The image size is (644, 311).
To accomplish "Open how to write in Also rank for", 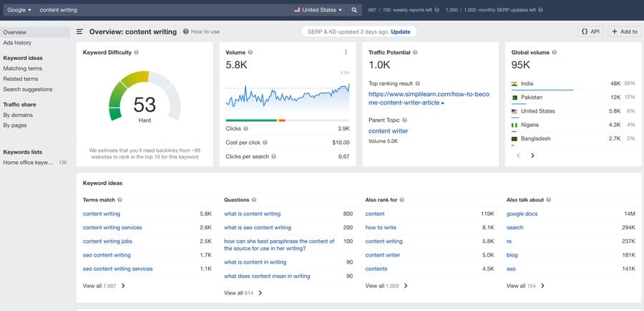I will 381,227.
